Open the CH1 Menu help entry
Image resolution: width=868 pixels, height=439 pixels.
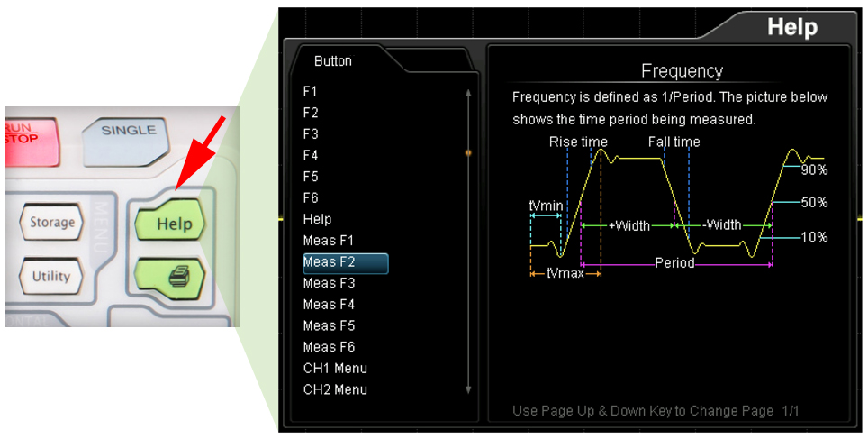[335, 369]
